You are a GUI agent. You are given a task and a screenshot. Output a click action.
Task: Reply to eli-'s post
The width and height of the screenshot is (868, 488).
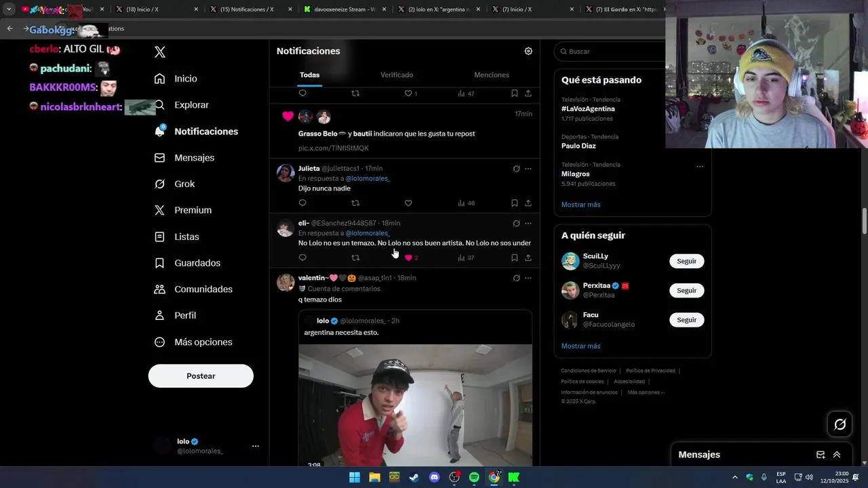[x=302, y=258]
